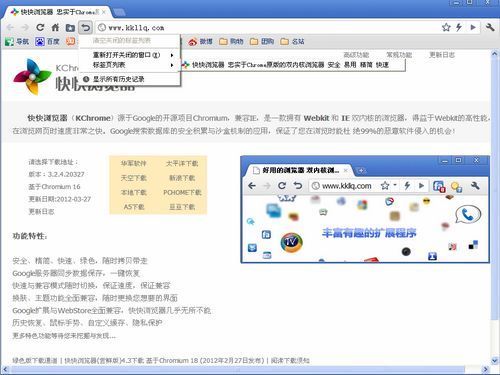Click the extensions preview screenshot image
Screen dimensions: 500x375
[x=365, y=209]
